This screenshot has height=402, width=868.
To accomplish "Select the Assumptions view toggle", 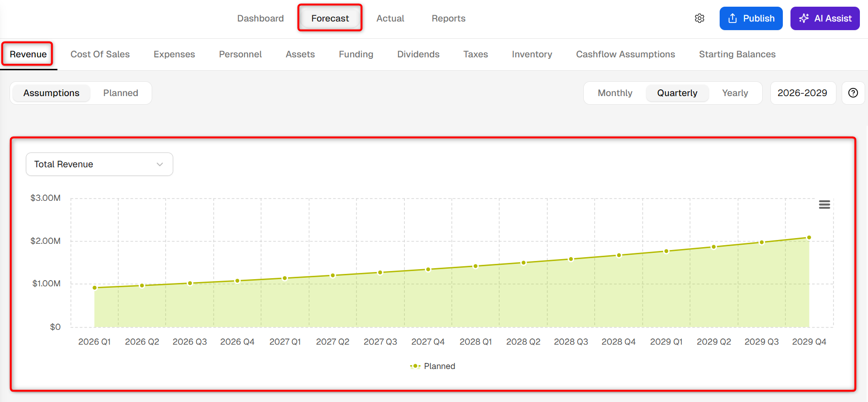I will [51, 93].
